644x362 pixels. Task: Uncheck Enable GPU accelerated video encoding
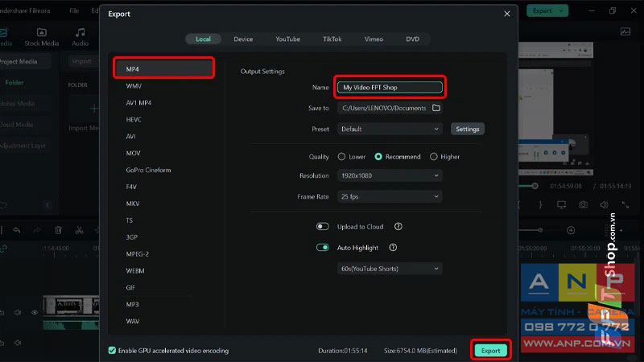pos(112,351)
